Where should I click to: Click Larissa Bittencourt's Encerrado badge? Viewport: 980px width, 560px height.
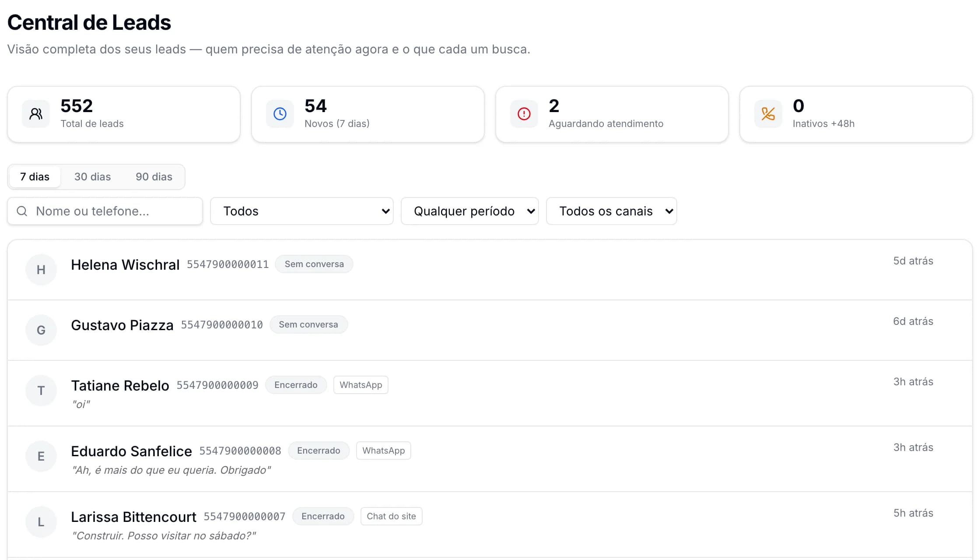coord(323,516)
